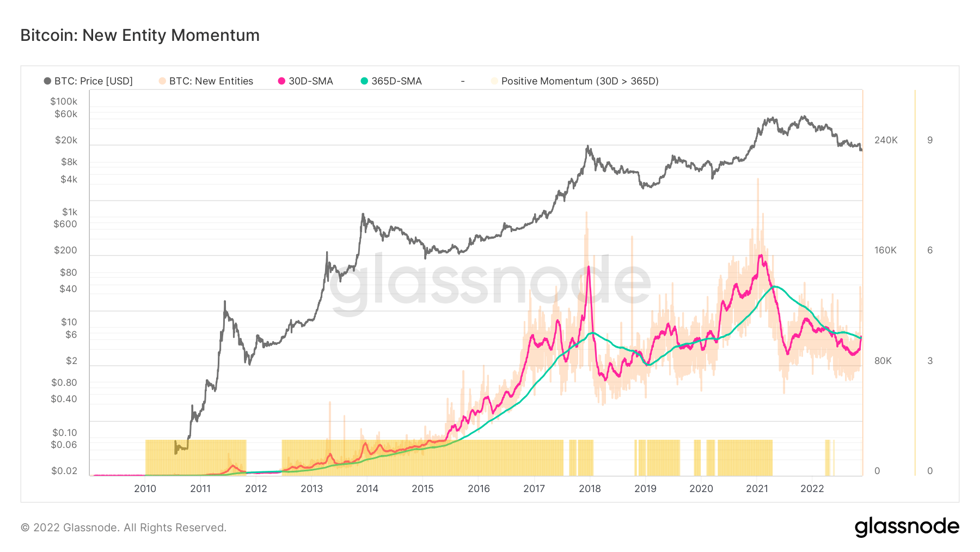980x552 pixels.
Task: Click the 160K right axis label
Action: pos(885,250)
